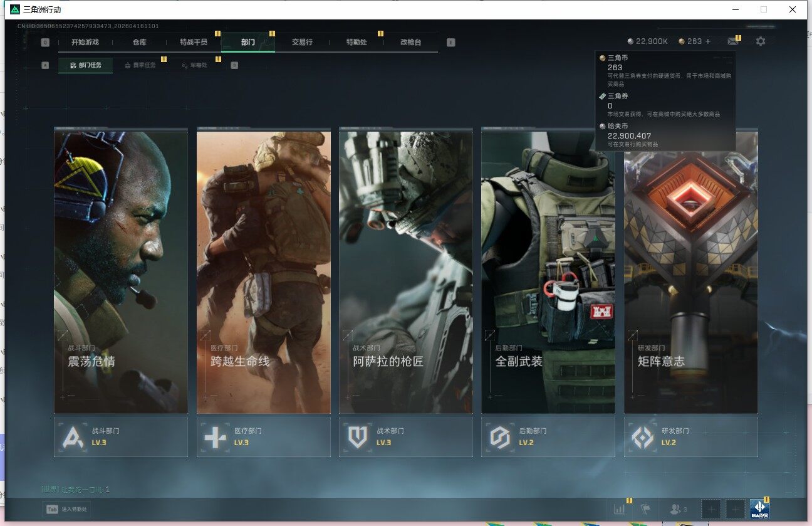The width and height of the screenshot is (812, 526).
Task: Click the D key hint after 军需处
Action: 234,65
